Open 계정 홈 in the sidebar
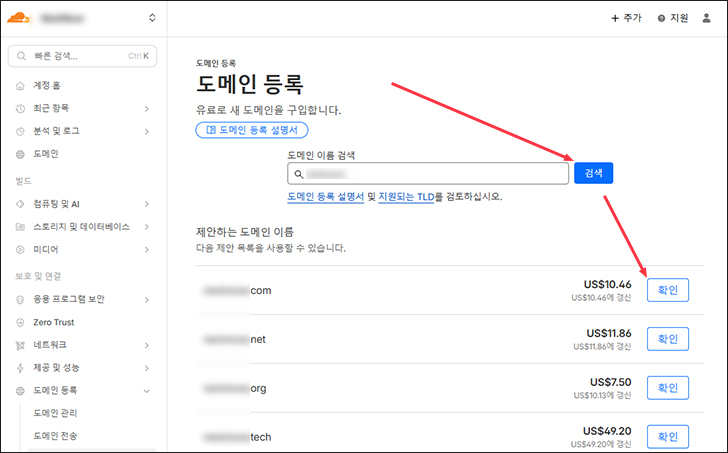 tap(46, 85)
